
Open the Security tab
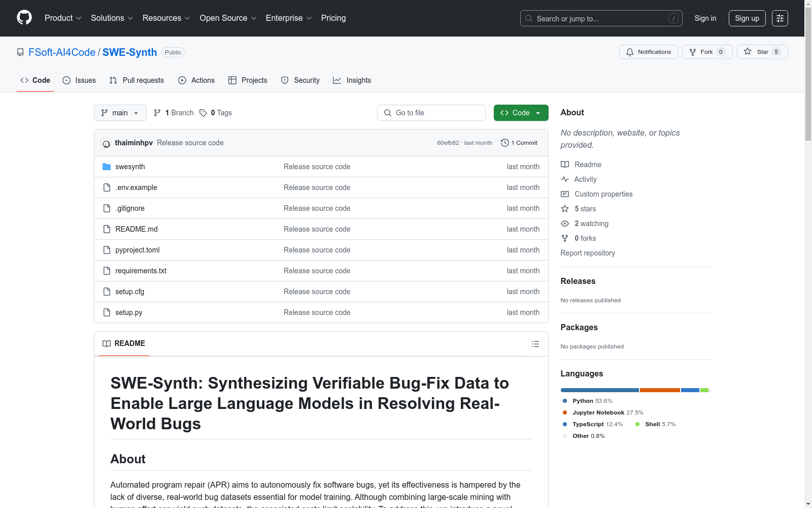pos(300,80)
